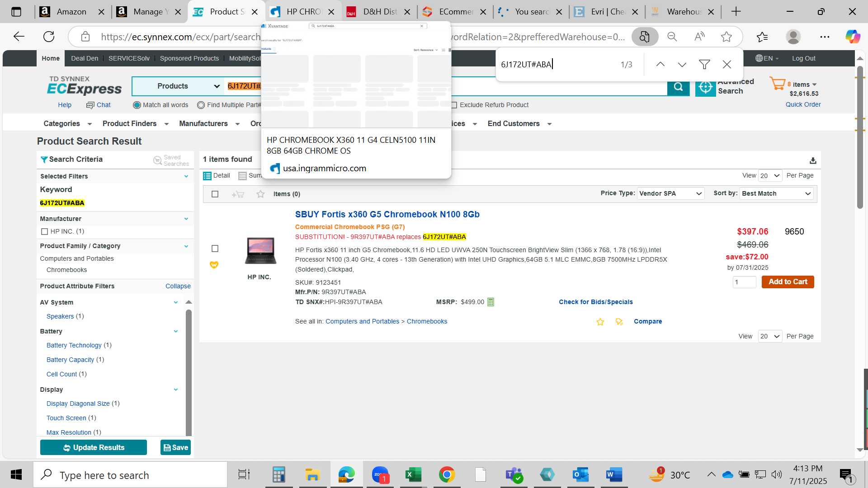Open Outlook from the taskbar
Image resolution: width=868 pixels, height=488 pixels.
(x=580, y=475)
